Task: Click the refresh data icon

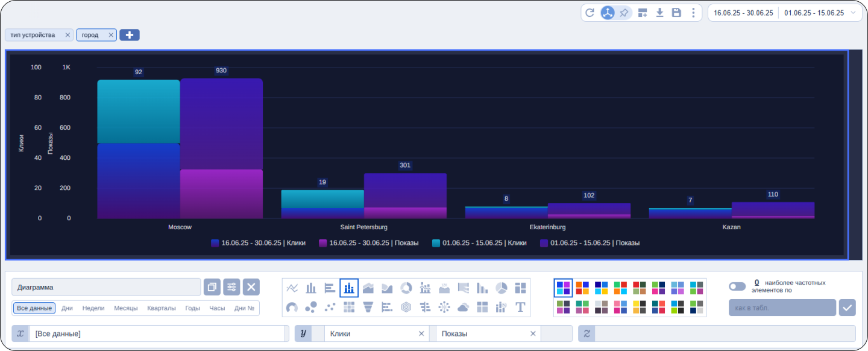Action: click(x=590, y=13)
